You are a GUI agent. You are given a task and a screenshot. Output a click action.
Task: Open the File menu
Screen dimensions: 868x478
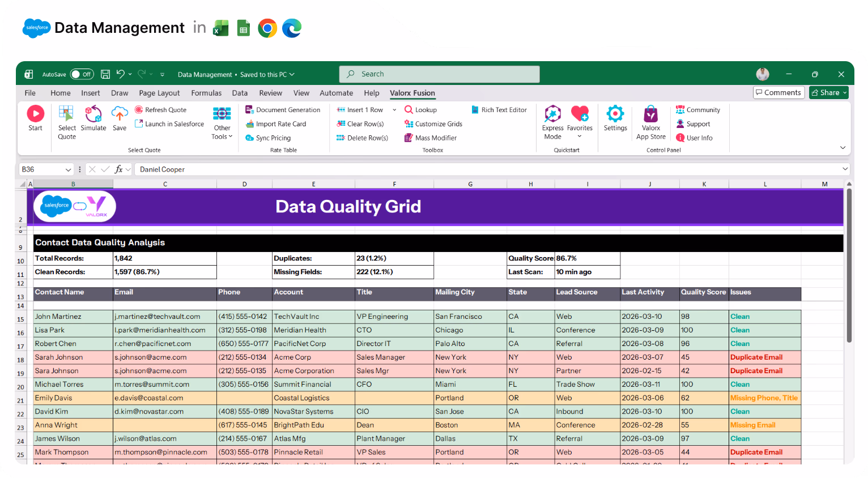(29, 93)
